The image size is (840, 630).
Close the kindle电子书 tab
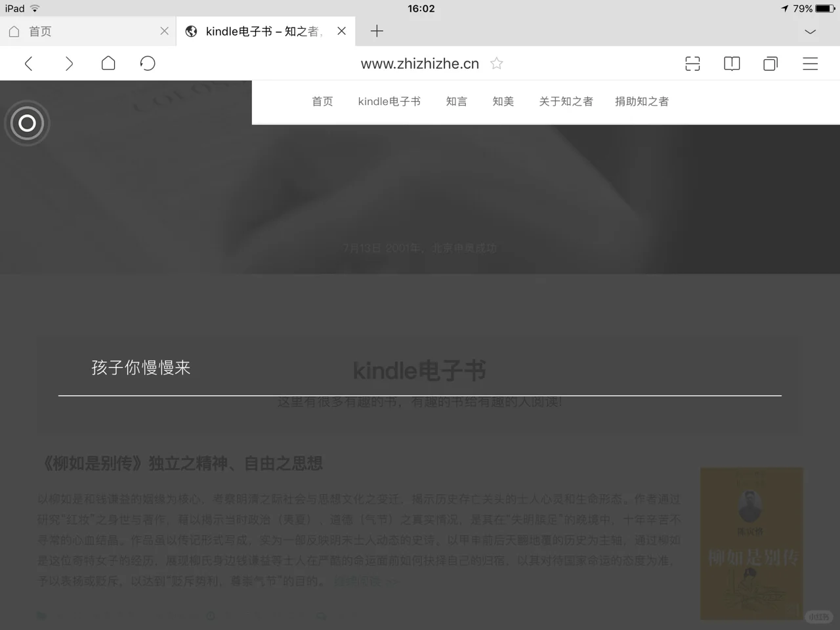341,31
